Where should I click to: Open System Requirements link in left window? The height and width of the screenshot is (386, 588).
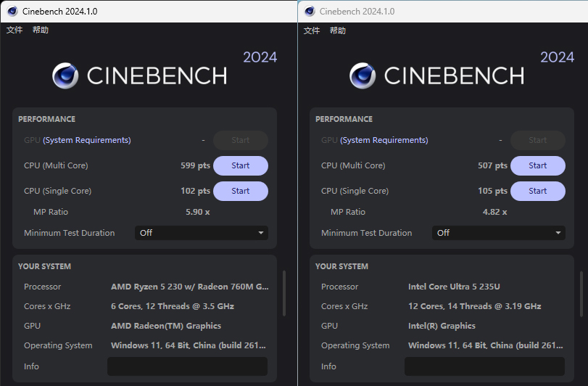point(87,140)
